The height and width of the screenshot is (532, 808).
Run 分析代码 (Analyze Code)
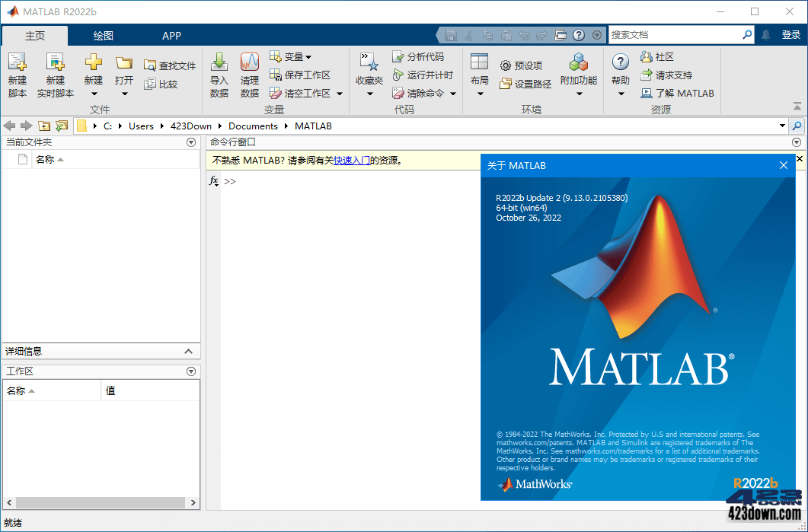pyautogui.click(x=420, y=56)
